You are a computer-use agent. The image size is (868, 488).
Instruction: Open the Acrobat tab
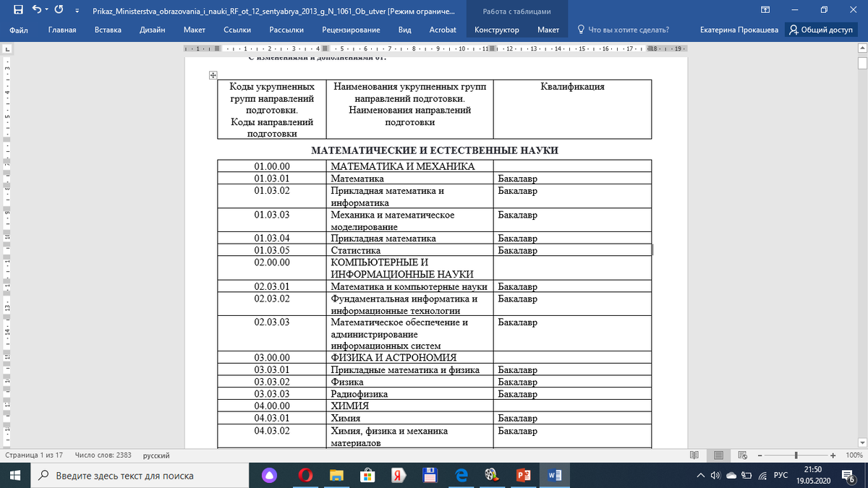click(443, 30)
